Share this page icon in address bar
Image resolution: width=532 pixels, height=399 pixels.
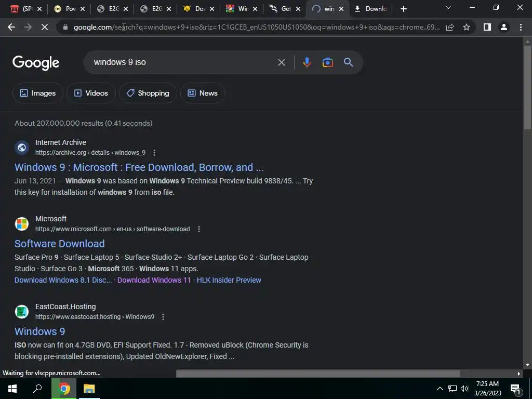[x=450, y=27]
